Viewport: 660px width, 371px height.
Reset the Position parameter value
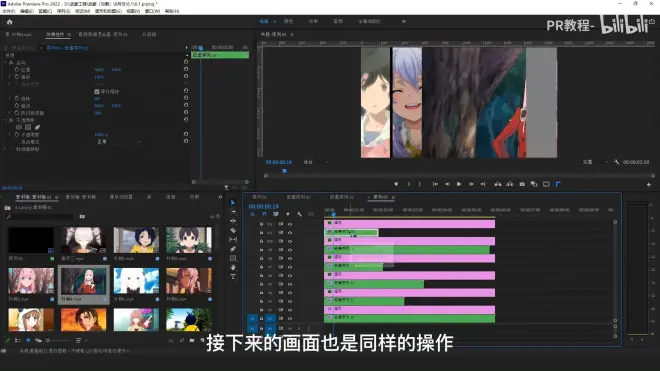[186, 69]
